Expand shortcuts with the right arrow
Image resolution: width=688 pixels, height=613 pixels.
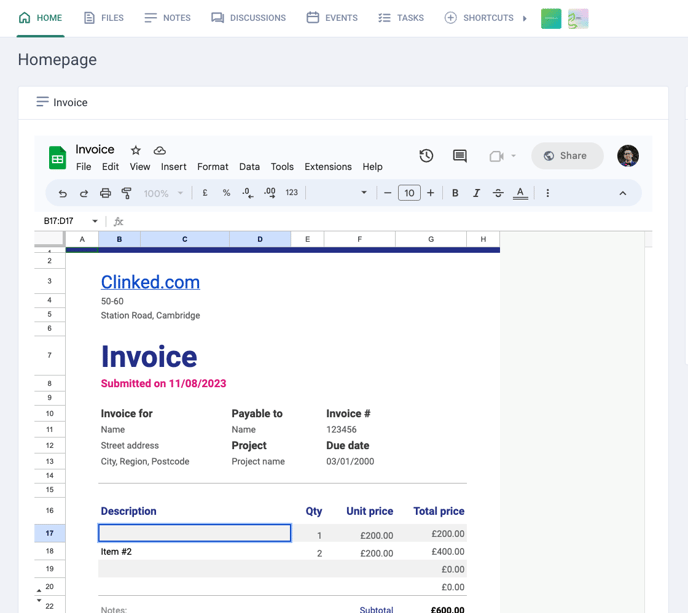pos(524,18)
